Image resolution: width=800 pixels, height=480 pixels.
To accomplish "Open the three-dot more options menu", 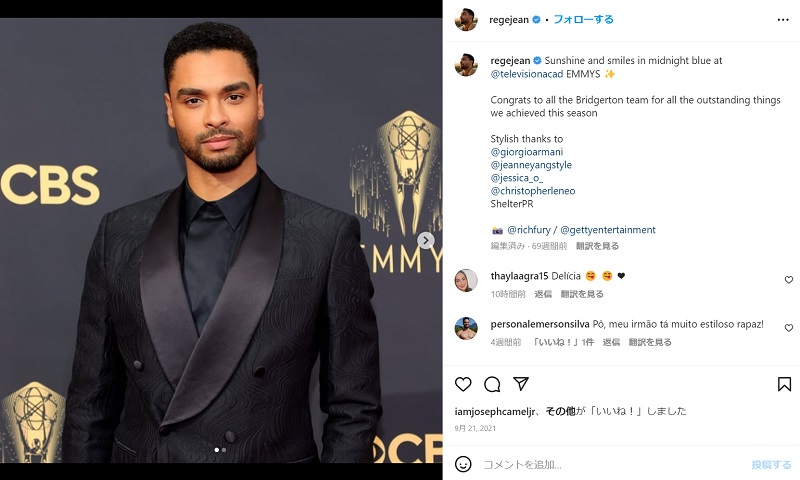I will [x=783, y=19].
